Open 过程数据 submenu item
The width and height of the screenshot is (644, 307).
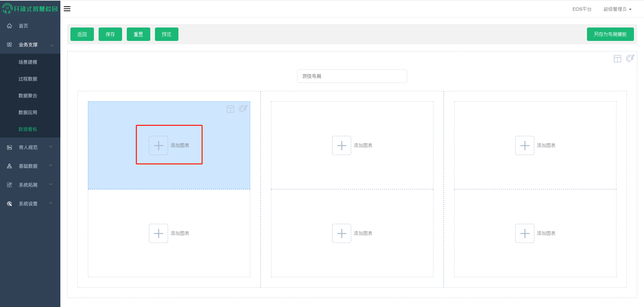[x=28, y=79]
